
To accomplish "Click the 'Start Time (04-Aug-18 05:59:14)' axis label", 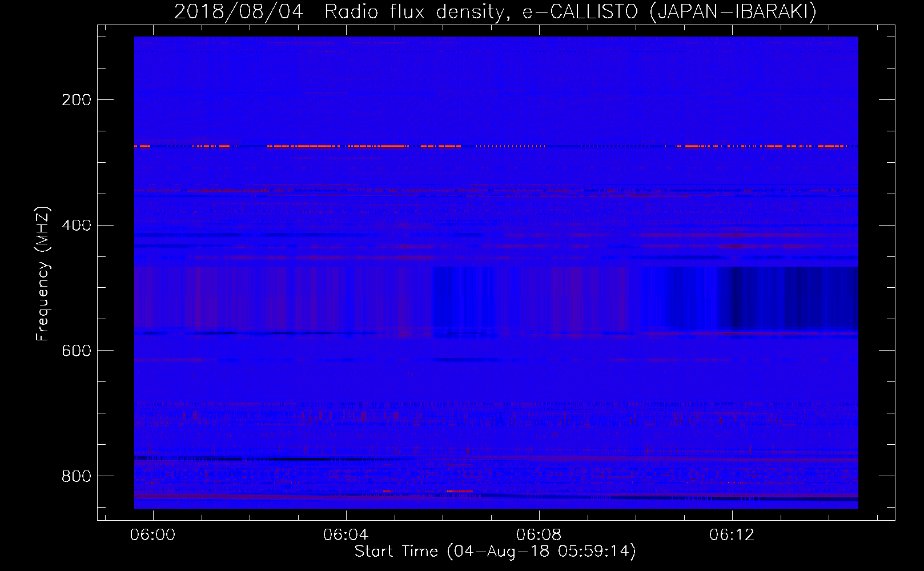I will (x=495, y=552).
